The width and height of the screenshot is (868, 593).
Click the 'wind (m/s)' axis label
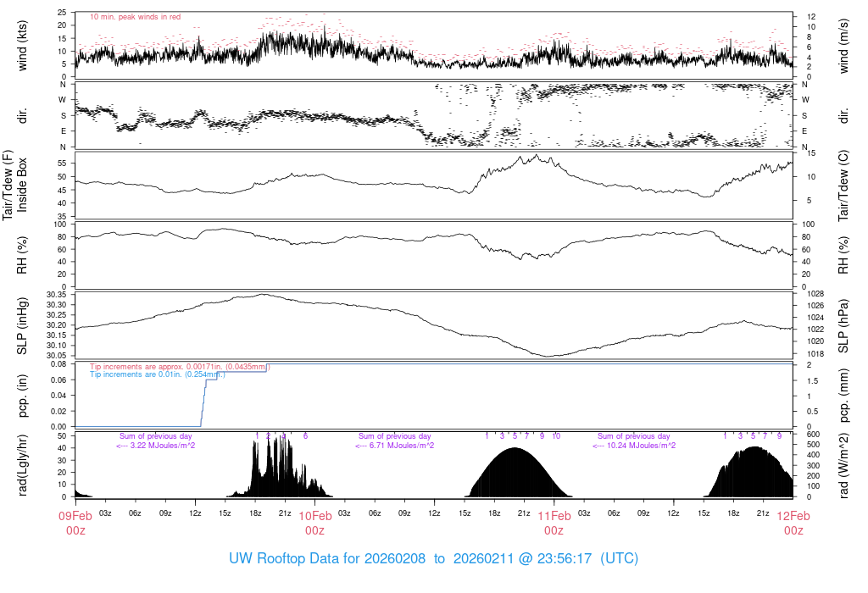point(843,46)
